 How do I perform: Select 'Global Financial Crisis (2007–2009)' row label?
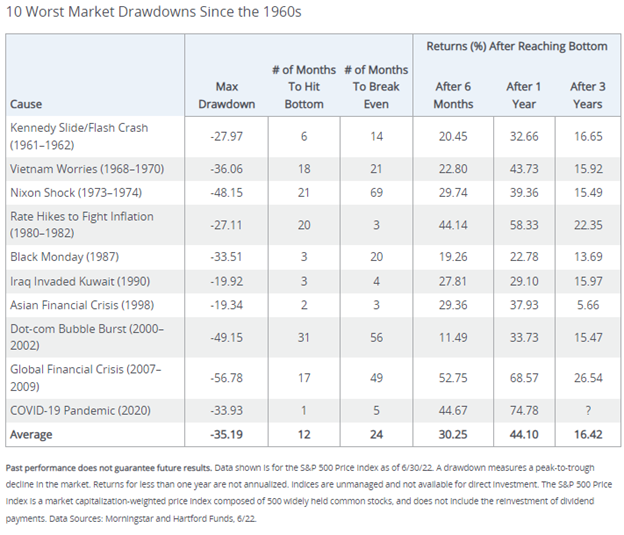[x=86, y=378]
